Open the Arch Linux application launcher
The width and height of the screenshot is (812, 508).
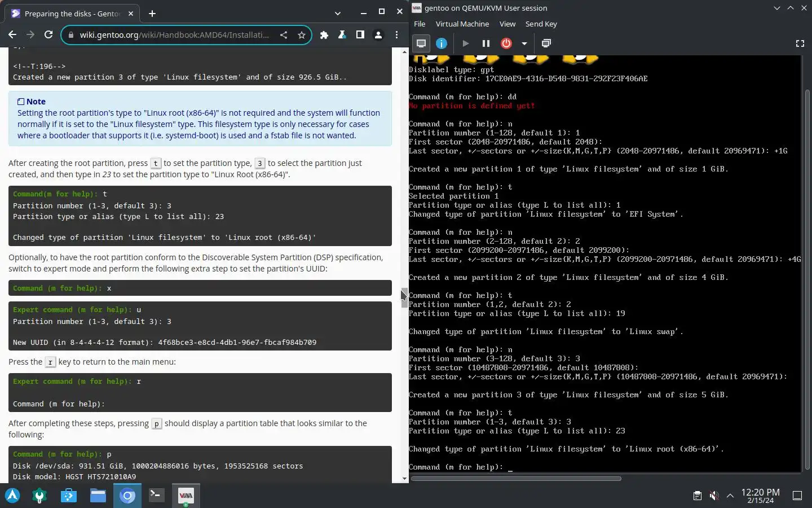click(x=12, y=496)
